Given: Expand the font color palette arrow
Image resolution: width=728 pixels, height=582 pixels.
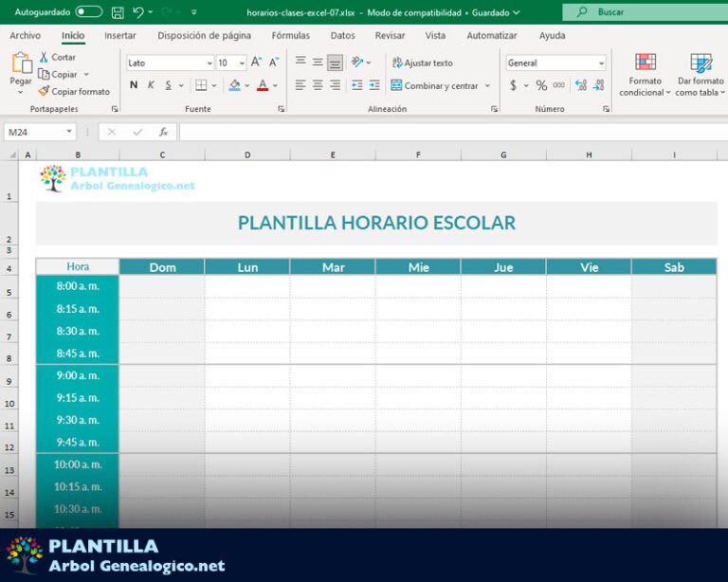Looking at the screenshot, I should 275,85.
